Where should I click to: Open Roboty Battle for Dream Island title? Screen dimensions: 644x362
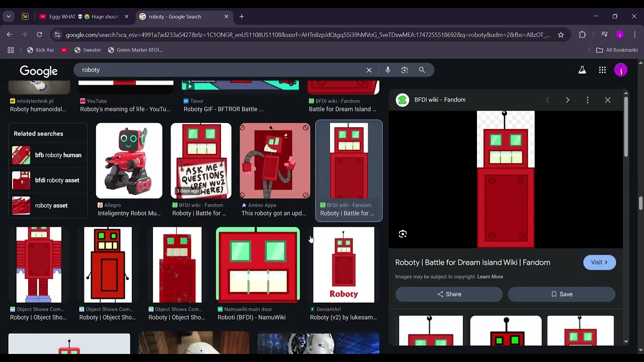(x=472, y=262)
